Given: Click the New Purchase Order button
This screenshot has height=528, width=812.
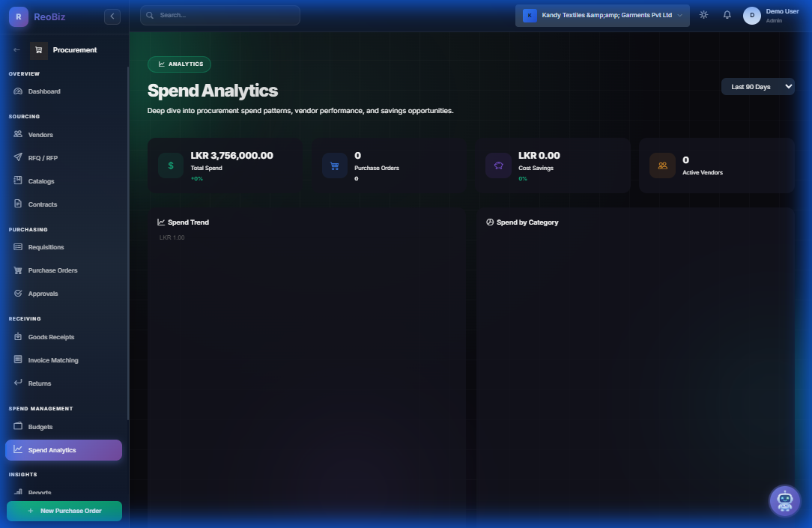Looking at the screenshot, I should click(64, 509).
